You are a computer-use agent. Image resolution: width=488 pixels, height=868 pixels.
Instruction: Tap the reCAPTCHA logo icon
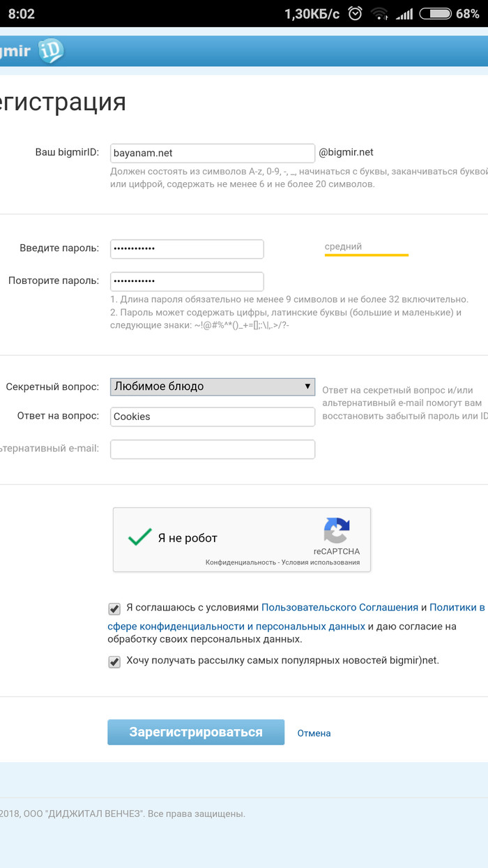(337, 530)
